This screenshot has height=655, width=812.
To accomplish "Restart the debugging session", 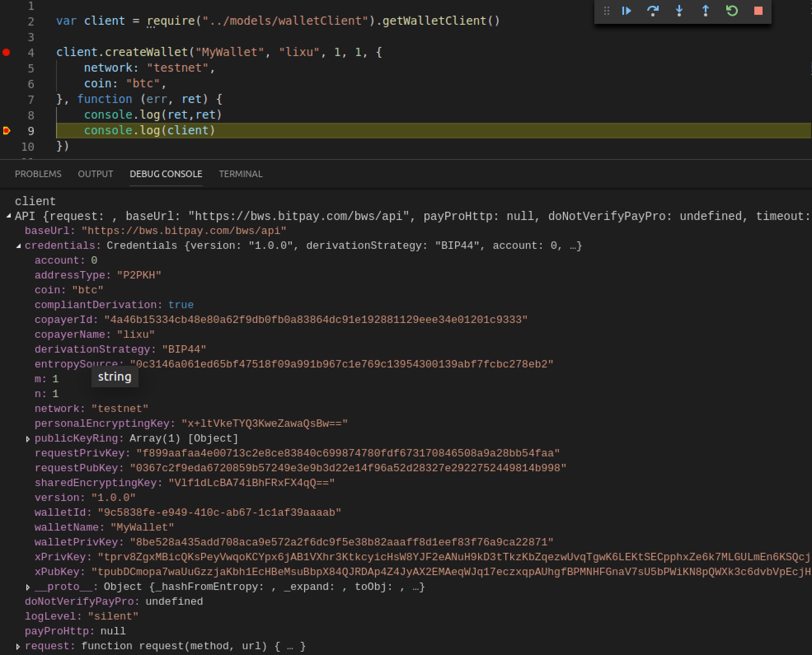I will pos(732,11).
